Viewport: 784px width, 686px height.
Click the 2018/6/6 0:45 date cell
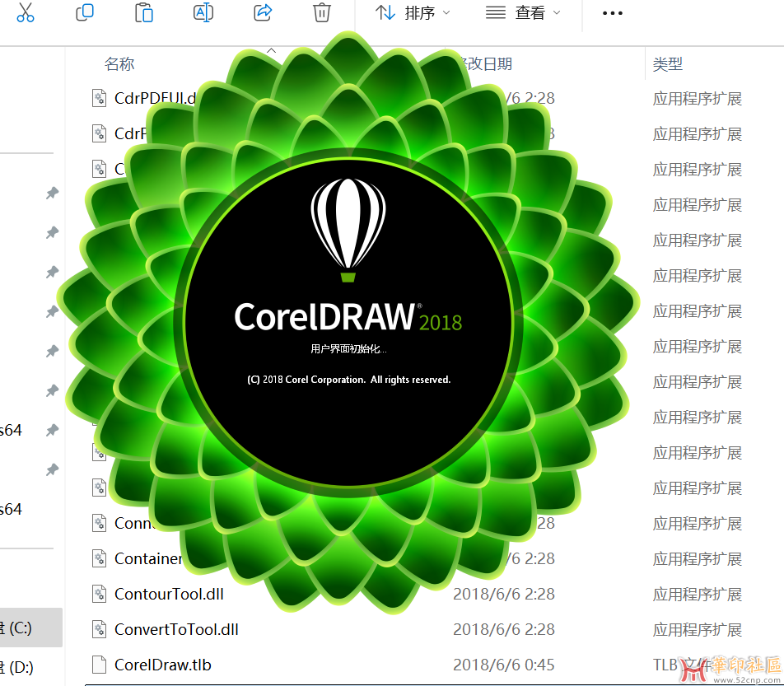[x=504, y=665]
